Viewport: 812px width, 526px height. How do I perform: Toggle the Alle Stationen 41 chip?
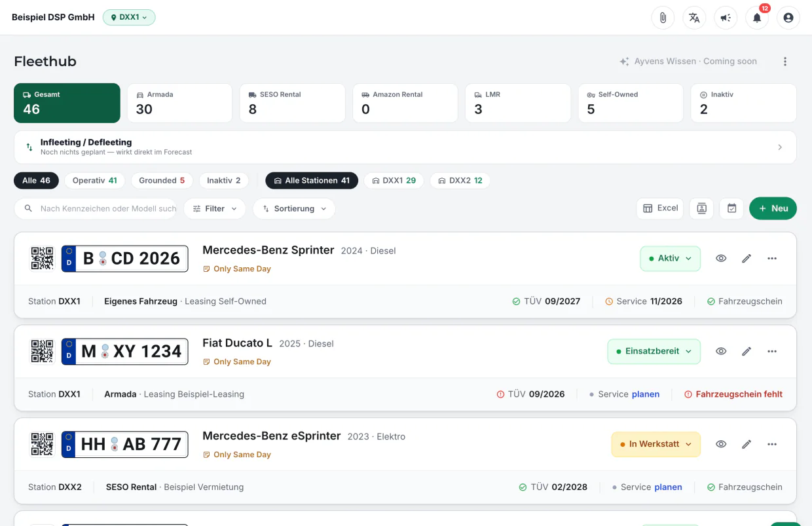click(312, 180)
